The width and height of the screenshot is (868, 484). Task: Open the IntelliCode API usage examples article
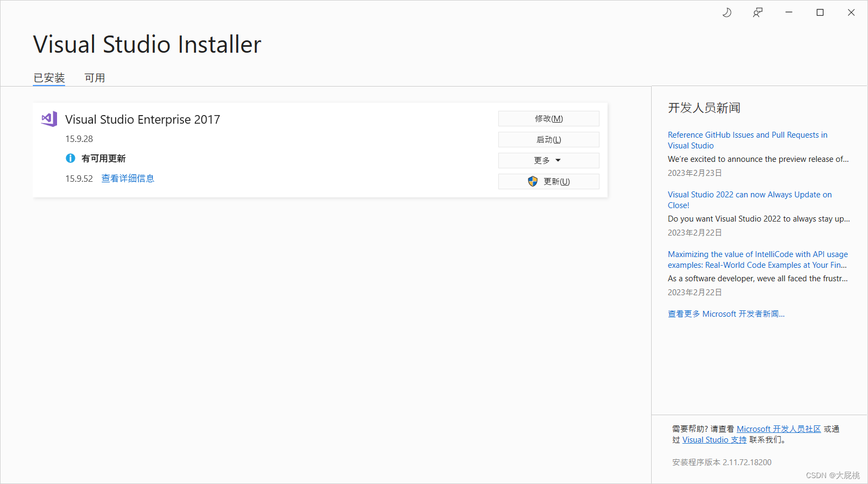pos(758,260)
